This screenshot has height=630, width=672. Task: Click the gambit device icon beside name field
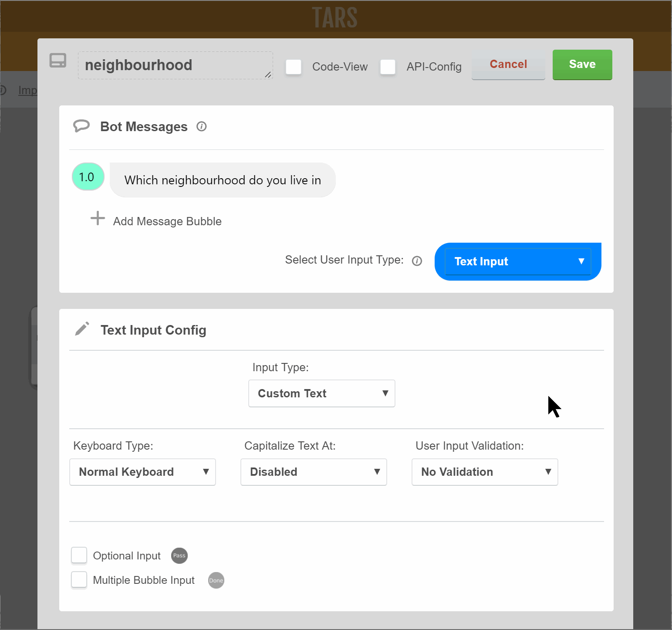click(x=57, y=61)
